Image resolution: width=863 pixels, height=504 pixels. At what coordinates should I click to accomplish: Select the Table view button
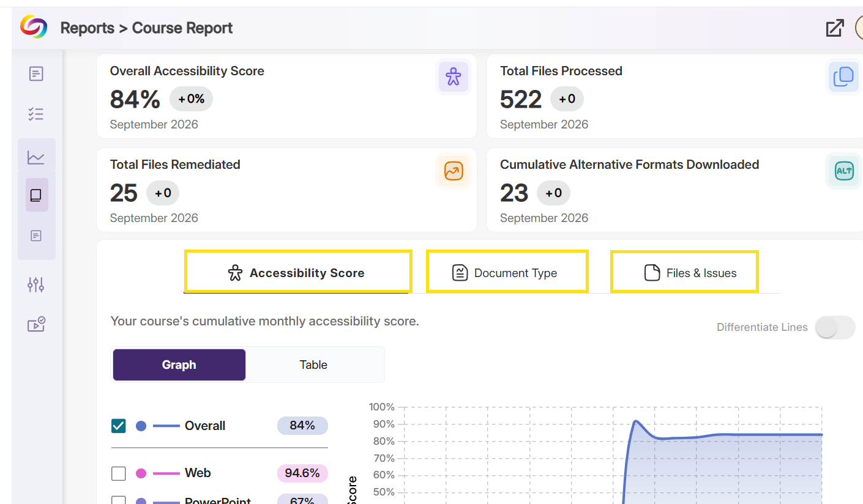(x=313, y=365)
